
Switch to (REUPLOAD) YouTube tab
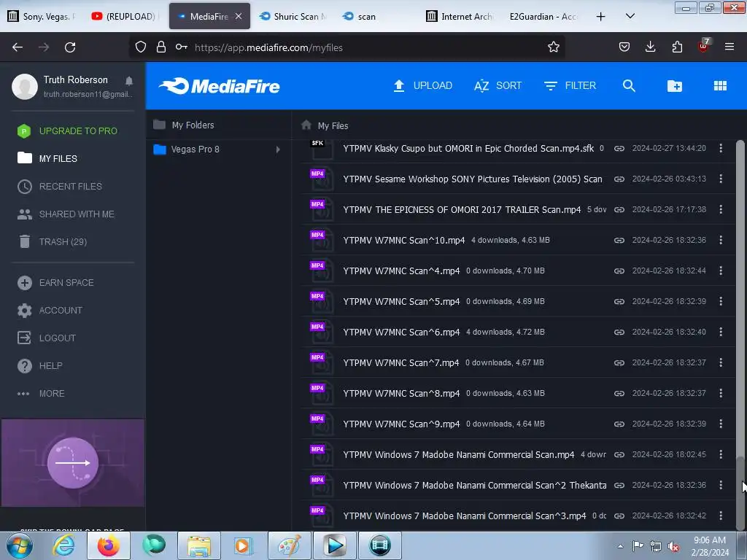(125, 17)
